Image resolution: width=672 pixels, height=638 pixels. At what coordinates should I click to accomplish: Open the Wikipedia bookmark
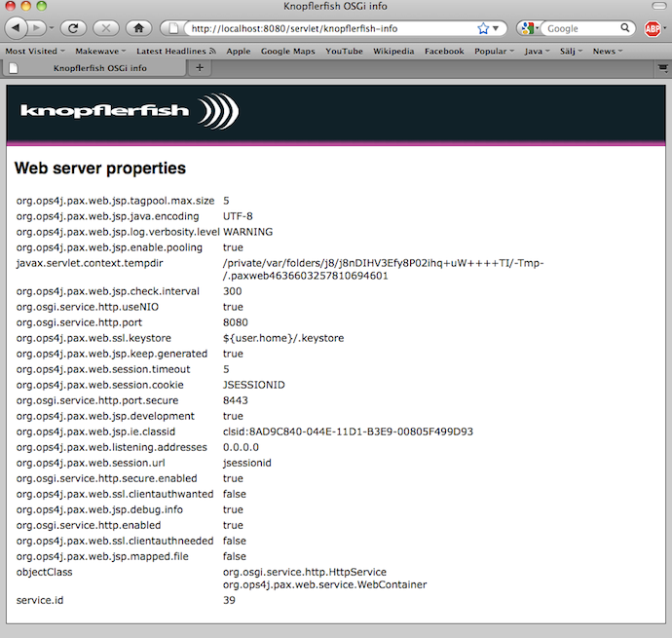(x=393, y=51)
